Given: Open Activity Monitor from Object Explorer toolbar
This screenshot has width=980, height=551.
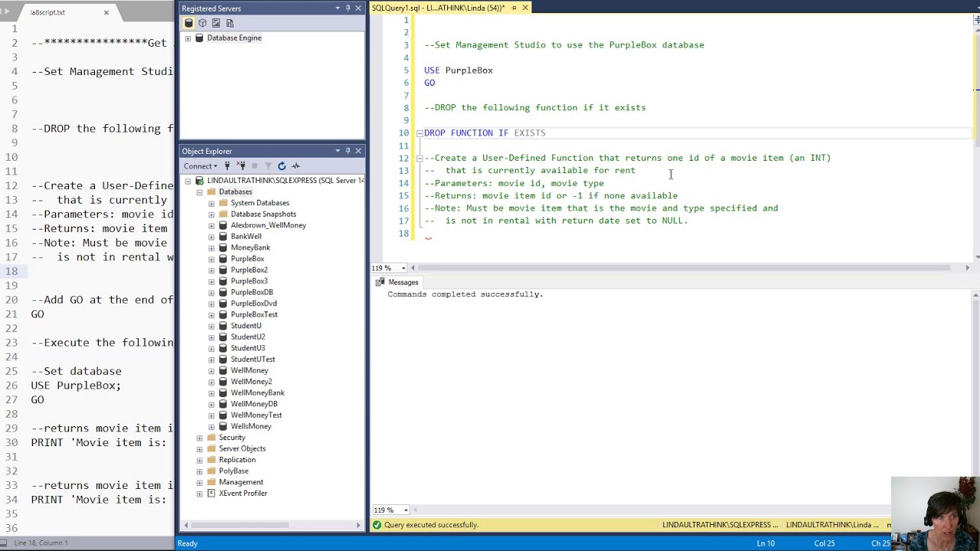Looking at the screenshot, I should (296, 166).
